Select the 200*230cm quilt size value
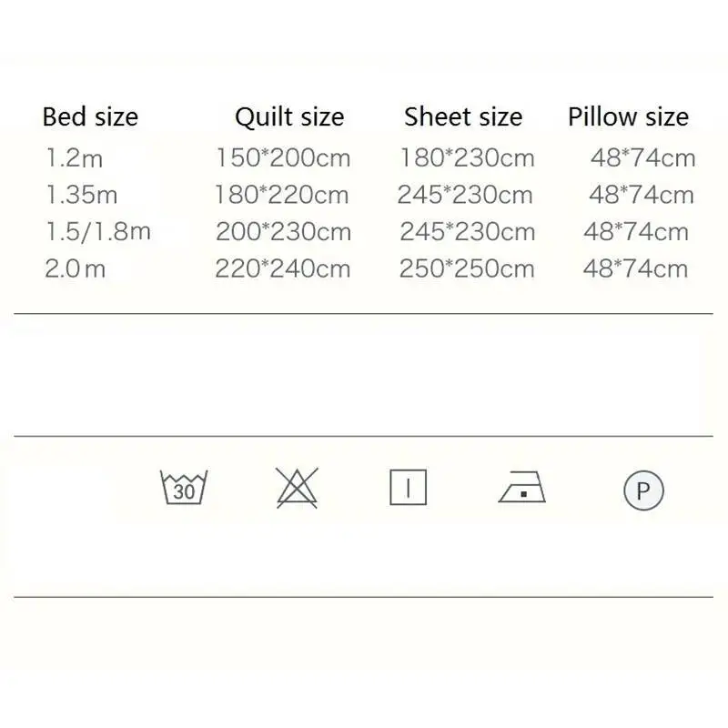The height and width of the screenshot is (728, 728). (x=283, y=232)
